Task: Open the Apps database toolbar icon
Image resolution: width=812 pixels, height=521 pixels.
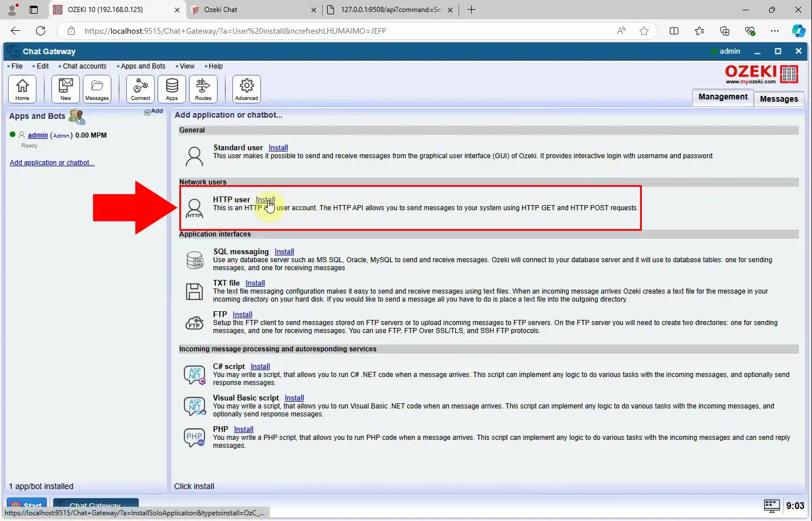Action: [x=172, y=89]
